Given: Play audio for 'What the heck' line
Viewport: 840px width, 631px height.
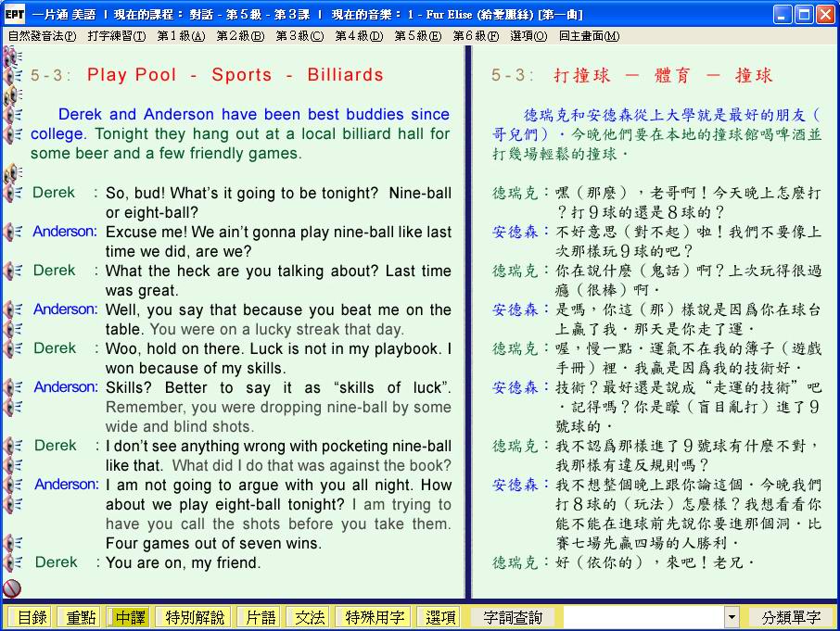Looking at the screenshot, I should coord(12,271).
